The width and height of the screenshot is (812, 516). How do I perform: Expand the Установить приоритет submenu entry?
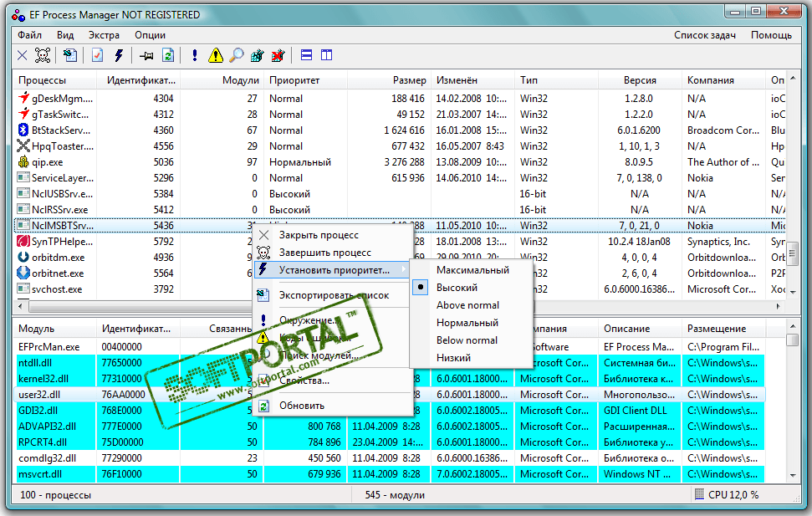334,270
